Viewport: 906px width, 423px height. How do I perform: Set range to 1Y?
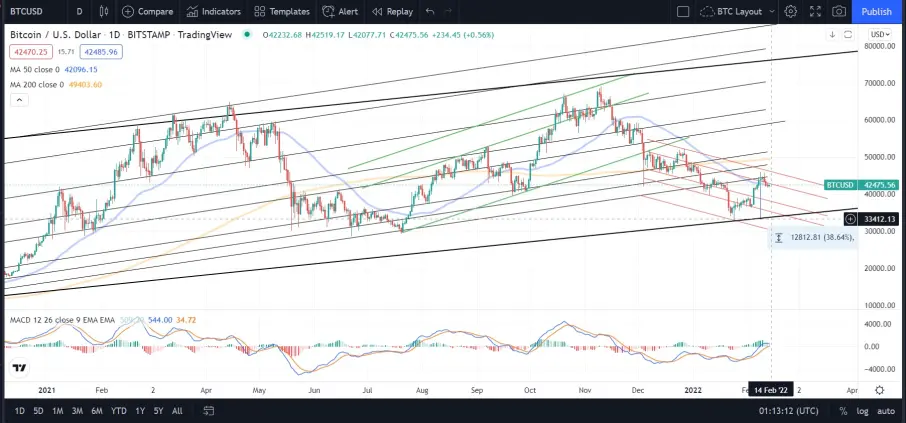(x=140, y=411)
